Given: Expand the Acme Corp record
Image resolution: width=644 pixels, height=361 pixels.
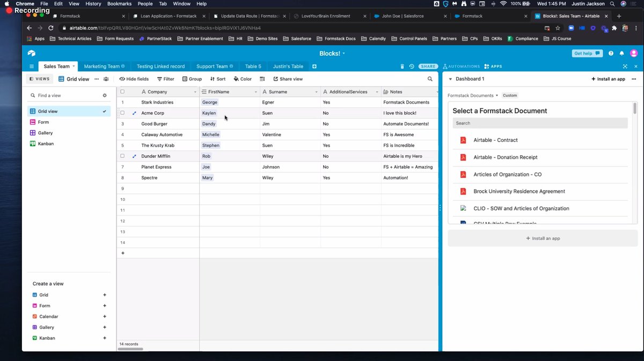Looking at the screenshot, I should (x=134, y=113).
